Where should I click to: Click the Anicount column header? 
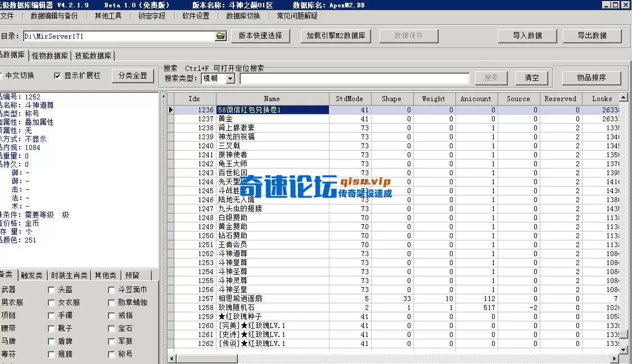pyautogui.click(x=476, y=99)
